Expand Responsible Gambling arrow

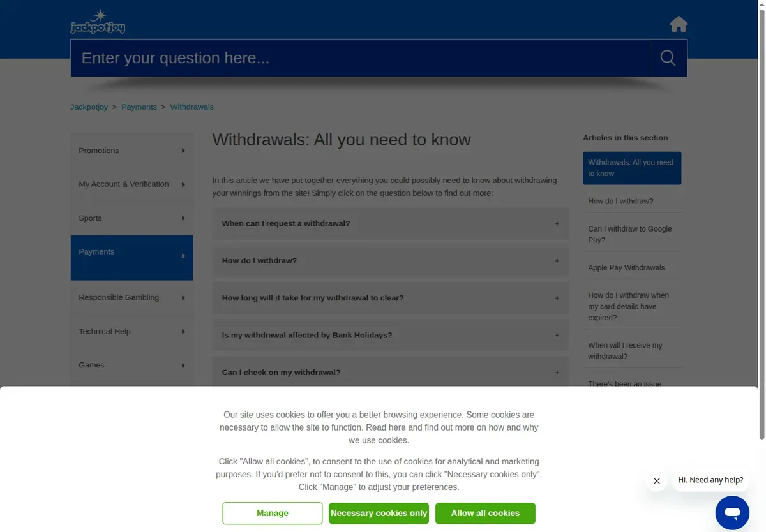[183, 298]
